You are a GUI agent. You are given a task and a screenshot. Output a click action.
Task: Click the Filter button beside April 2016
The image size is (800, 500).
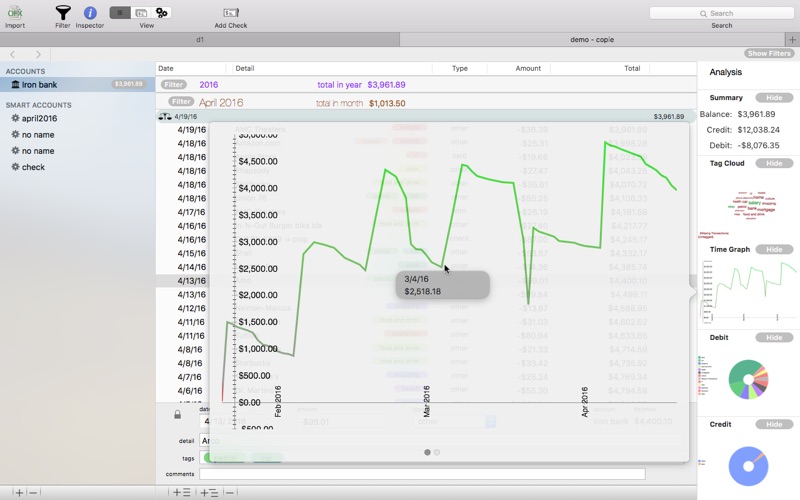click(181, 102)
